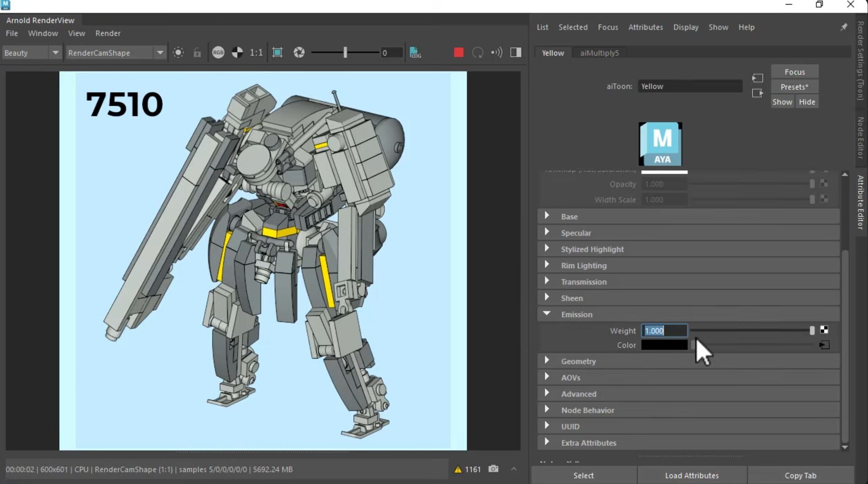Toggle the isolate selected icon
The width and height of the screenshot is (868, 484).
(x=178, y=52)
